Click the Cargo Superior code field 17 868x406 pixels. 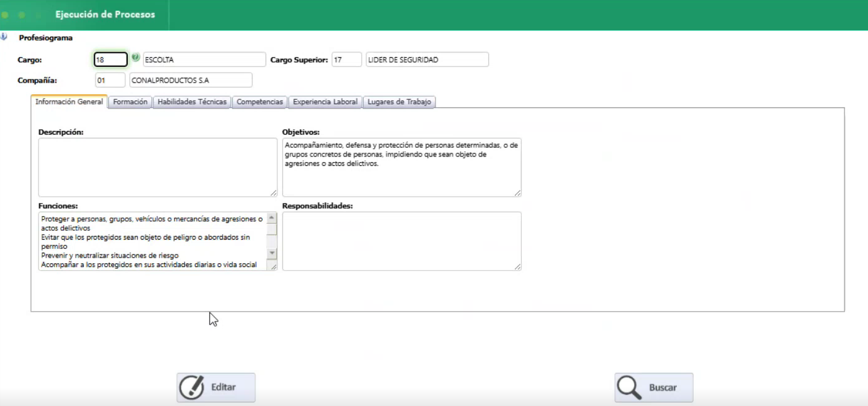pyautogui.click(x=347, y=60)
